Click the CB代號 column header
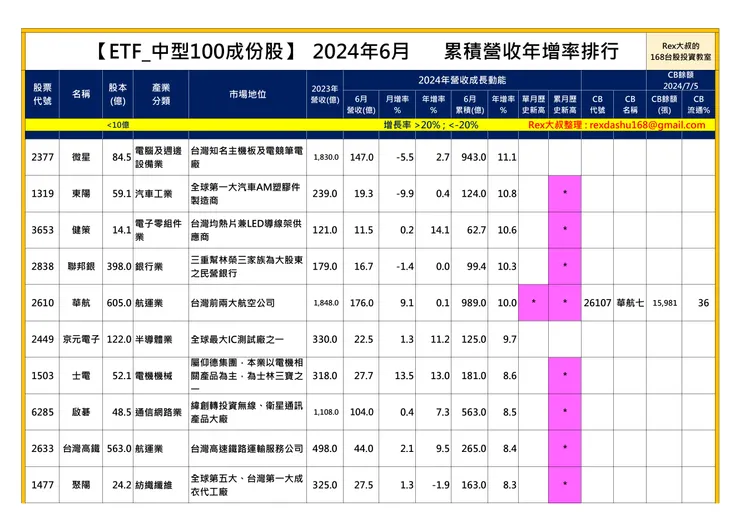This screenshot has width=740, height=523. click(x=597, y=104)
